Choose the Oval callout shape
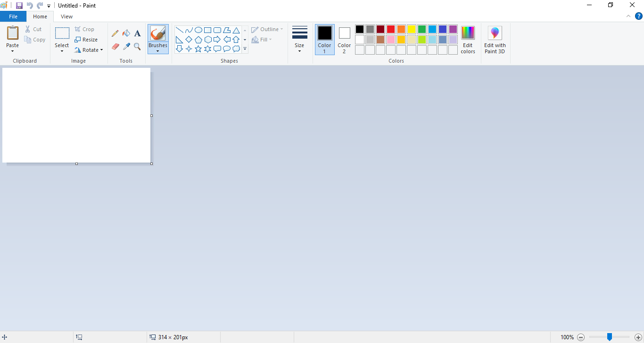This screenshot has height=343, width=644. click(x=227, y=49)
